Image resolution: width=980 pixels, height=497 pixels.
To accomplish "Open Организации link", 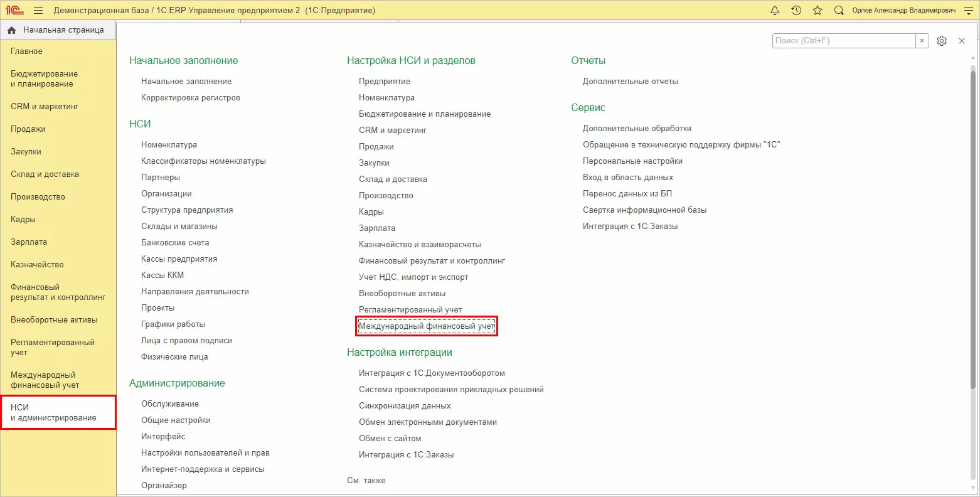I will click(166, 194).
